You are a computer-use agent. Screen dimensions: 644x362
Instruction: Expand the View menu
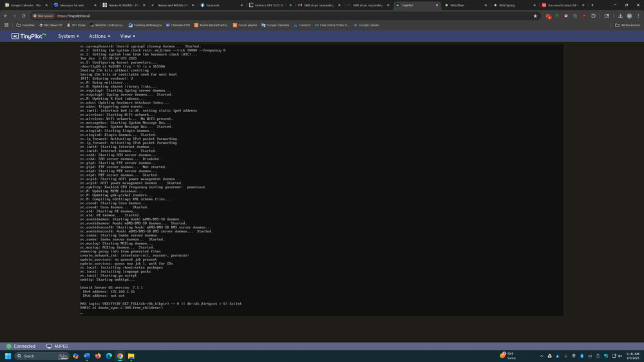(x=128, y=36)
